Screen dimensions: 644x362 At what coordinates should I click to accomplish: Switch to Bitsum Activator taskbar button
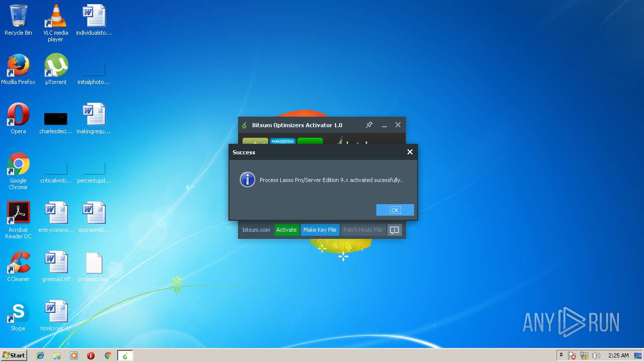pyautogui.click(x=125, y=355)
